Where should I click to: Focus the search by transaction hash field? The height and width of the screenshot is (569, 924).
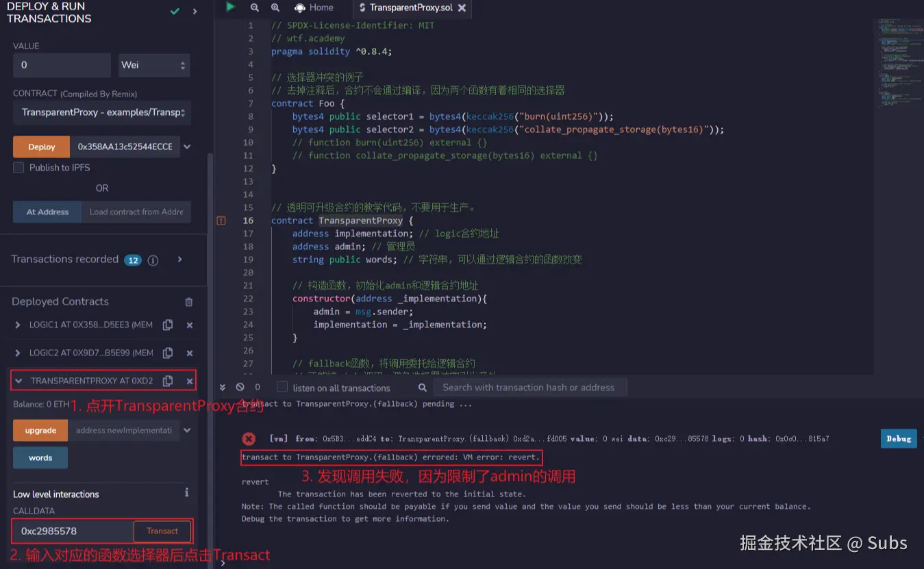[531, 388]
